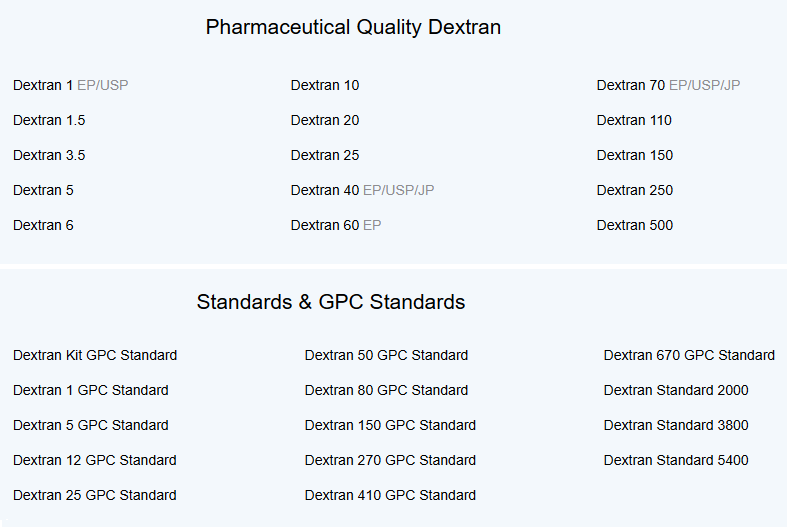The height and width of the screenshot is (527, 787).
Task: Open Dextran 3.5 product page
Action: click(49, 155)
